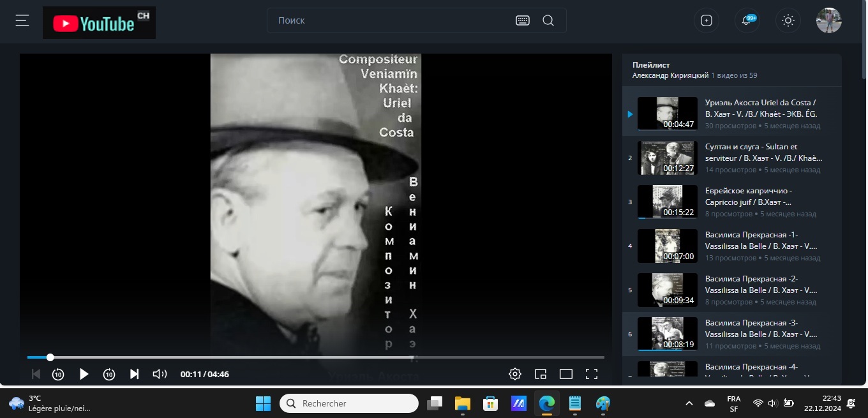Click the YouTube logo
The width and height of the screenshot is (868, 418).
(x=99, y=23)
